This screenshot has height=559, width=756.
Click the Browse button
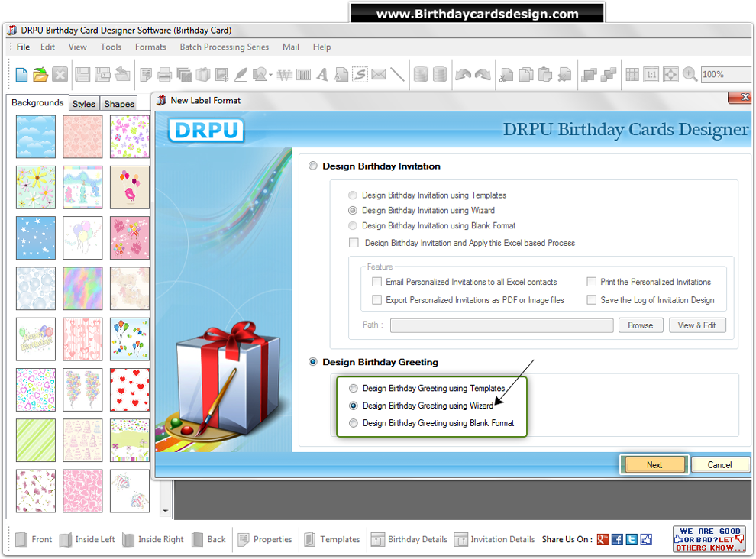tap(640, 325)
